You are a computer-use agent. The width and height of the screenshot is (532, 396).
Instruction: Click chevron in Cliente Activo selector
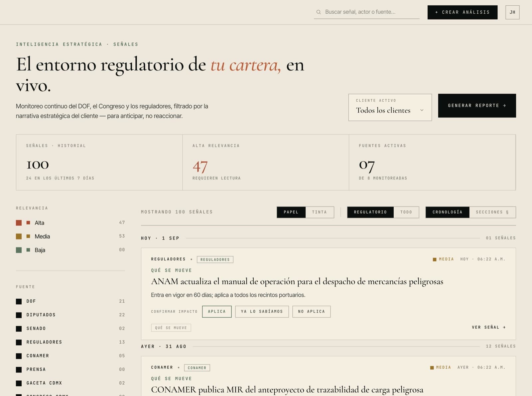point(422,110)
